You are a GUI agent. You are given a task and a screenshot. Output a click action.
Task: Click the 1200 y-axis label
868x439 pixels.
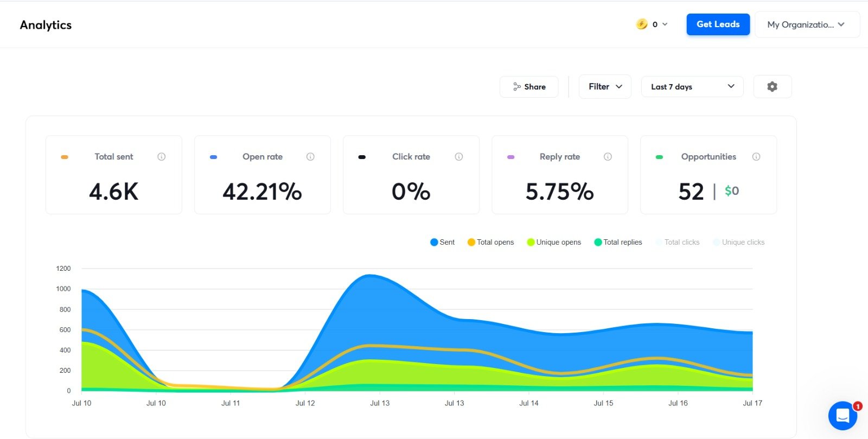pos(63,269)
